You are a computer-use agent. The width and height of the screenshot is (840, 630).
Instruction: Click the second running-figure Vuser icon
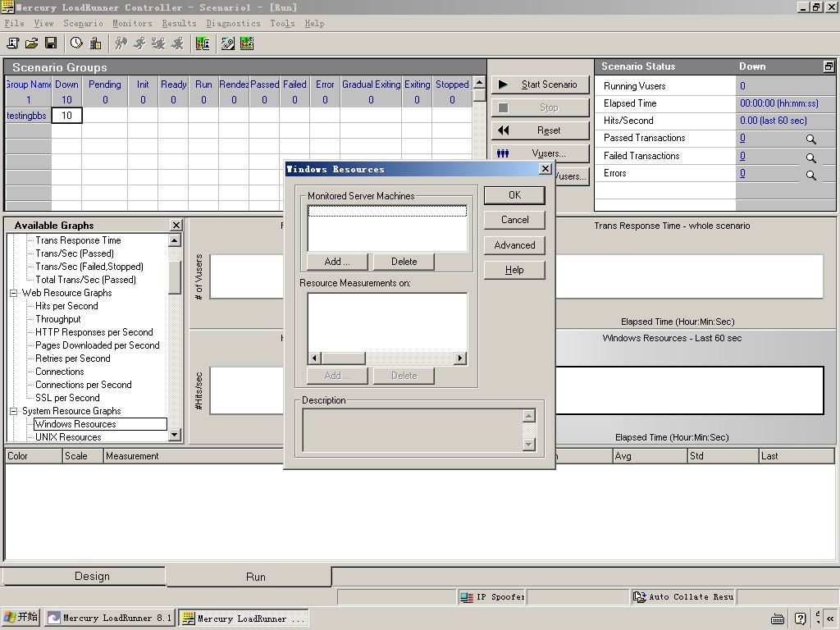click(139, 43)
